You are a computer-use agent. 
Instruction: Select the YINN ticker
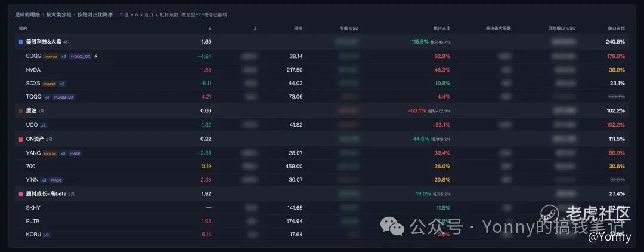[32, 180]
